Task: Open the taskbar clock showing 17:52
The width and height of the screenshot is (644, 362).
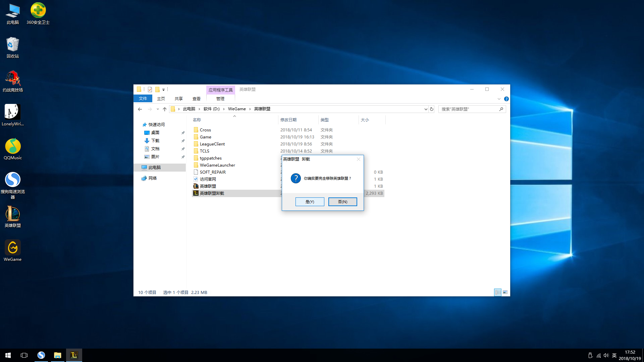Action: [630, 355]
